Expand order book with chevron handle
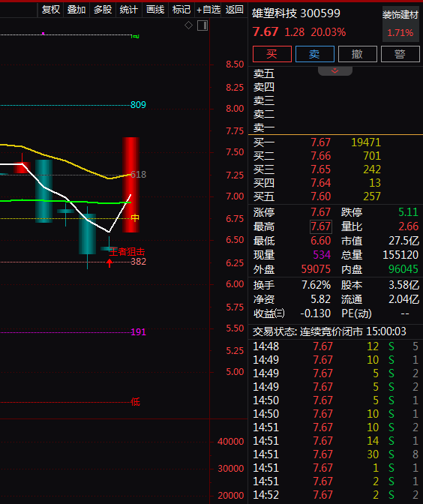The width and height of the screenshot is (423, 504). coord(335,70)
